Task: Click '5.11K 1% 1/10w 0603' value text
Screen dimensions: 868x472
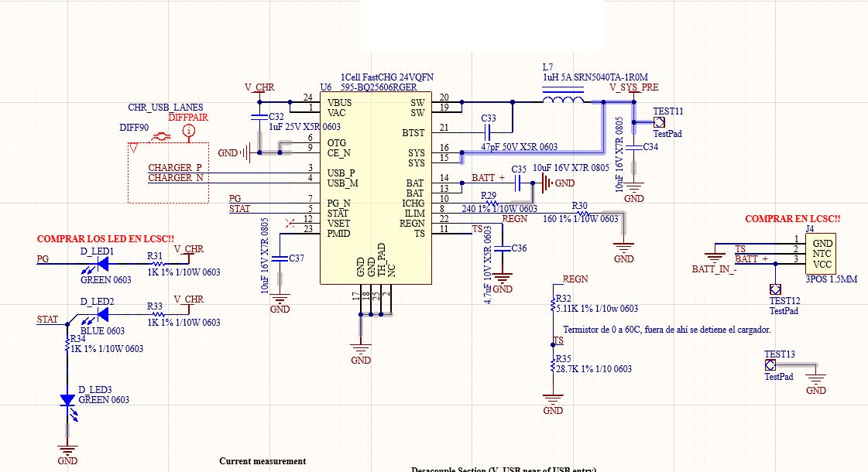Action: [597, 309]
